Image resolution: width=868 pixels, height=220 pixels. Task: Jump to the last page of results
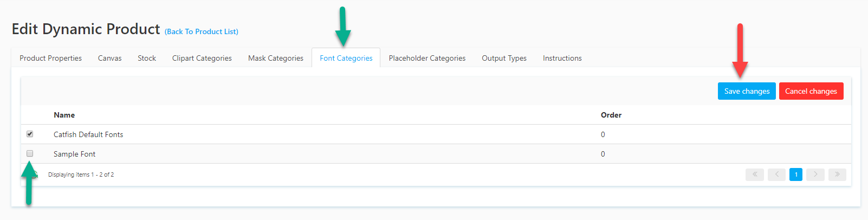click(837, 174)
